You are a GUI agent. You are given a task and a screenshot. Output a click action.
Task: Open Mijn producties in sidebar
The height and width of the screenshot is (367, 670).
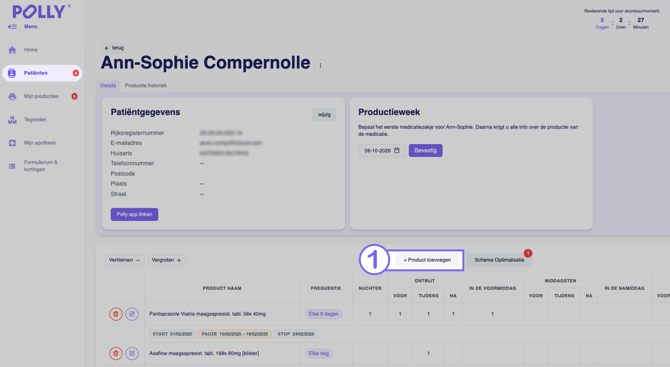tap(41, 96)
